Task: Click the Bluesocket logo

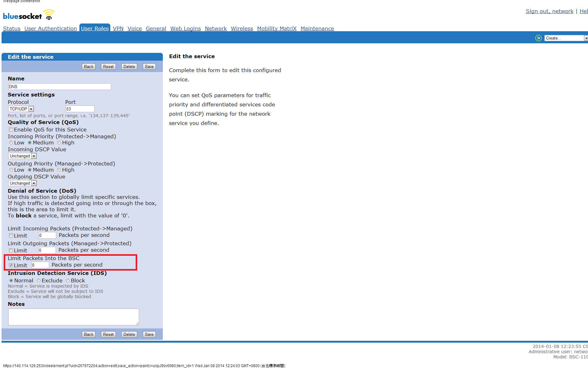Action: (28, 15)
